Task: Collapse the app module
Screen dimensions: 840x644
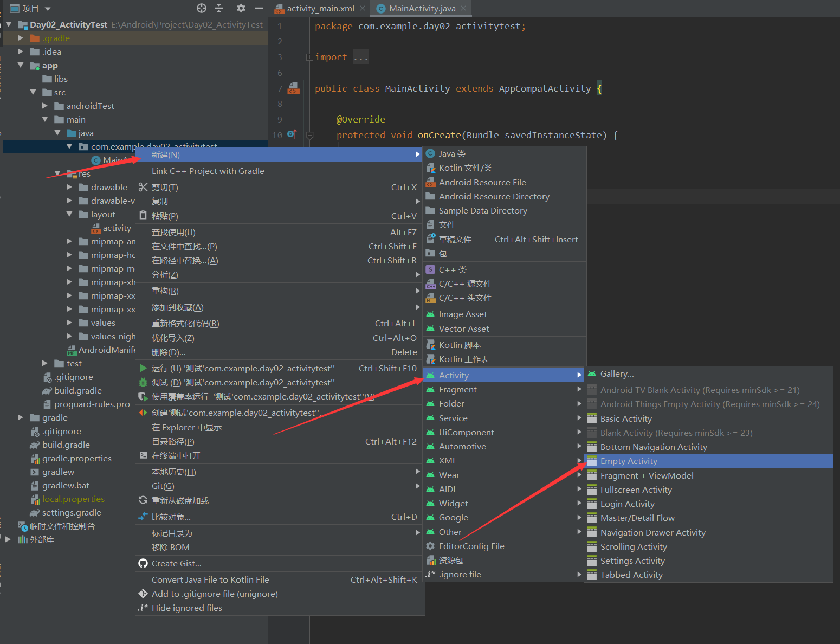Action: click(x=21, y=65)
